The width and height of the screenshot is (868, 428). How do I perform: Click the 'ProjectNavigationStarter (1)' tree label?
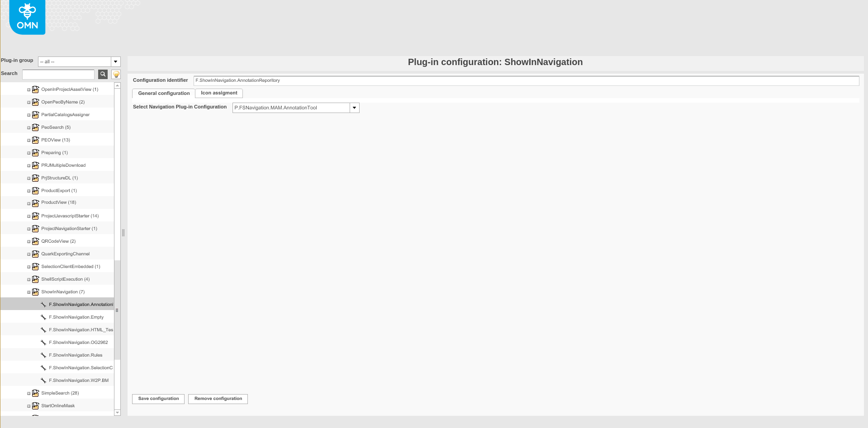pyautogui.click(x=69, y=229)
